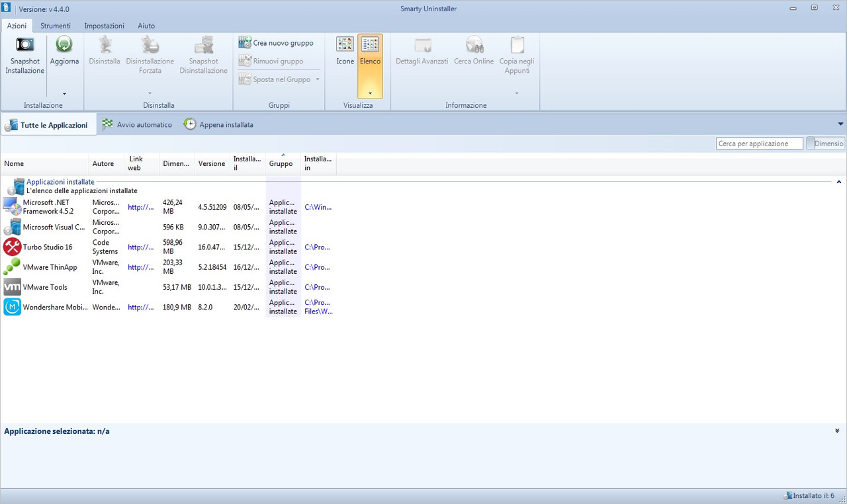Toggle the Dimensione checkbox next to search
The image size is (847, 504).
(825, 144)
